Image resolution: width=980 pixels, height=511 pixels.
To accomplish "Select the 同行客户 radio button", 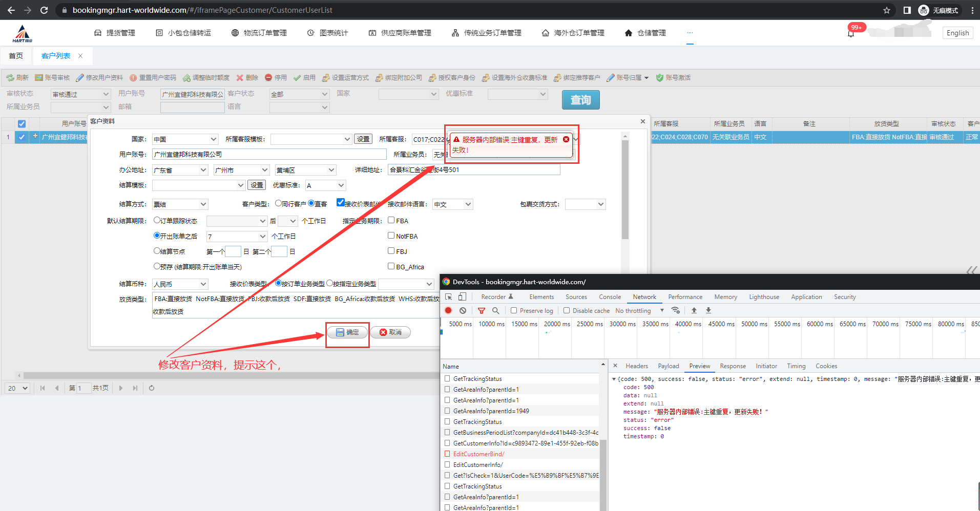I will (x=278, y=203).
